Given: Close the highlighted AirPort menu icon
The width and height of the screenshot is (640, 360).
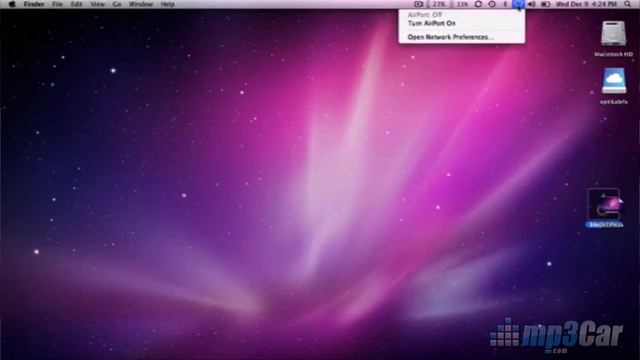Looking at the screenshot, I should click(518, 4).
